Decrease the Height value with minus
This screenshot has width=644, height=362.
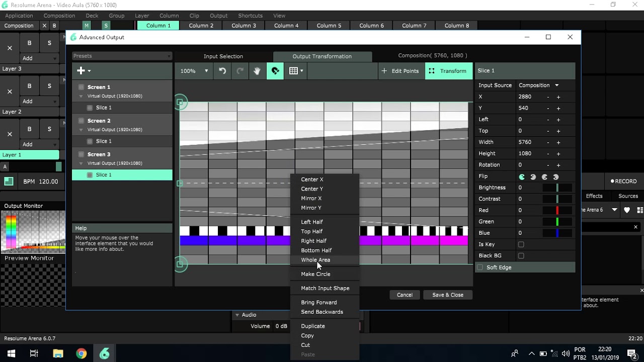(x=548, y=153)
